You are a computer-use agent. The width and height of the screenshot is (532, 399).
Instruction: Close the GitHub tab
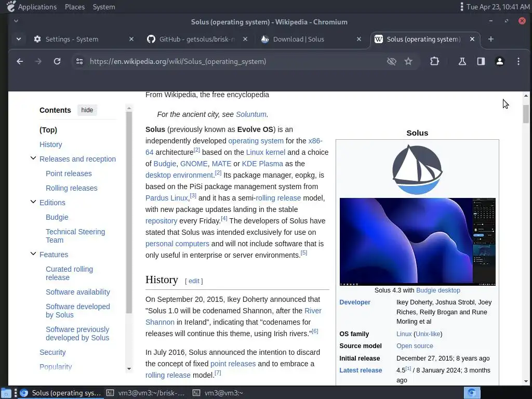[245, 39]
